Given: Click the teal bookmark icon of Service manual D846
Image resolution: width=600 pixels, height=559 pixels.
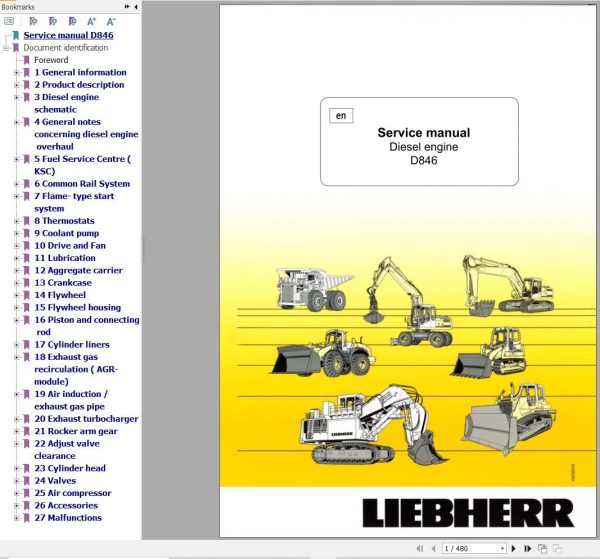Looking at the screenshot, I should 16,35.
